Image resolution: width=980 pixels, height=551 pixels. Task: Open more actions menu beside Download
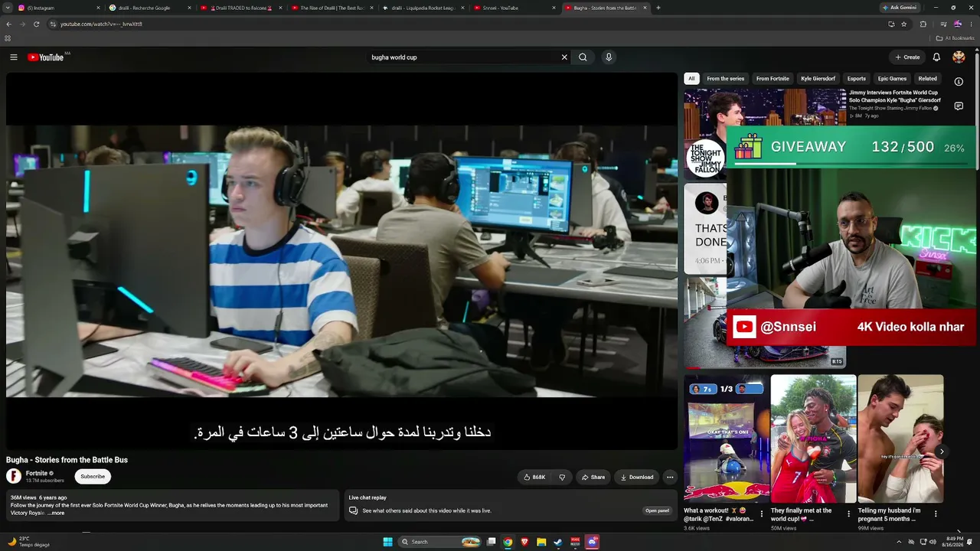pos(670,477)
